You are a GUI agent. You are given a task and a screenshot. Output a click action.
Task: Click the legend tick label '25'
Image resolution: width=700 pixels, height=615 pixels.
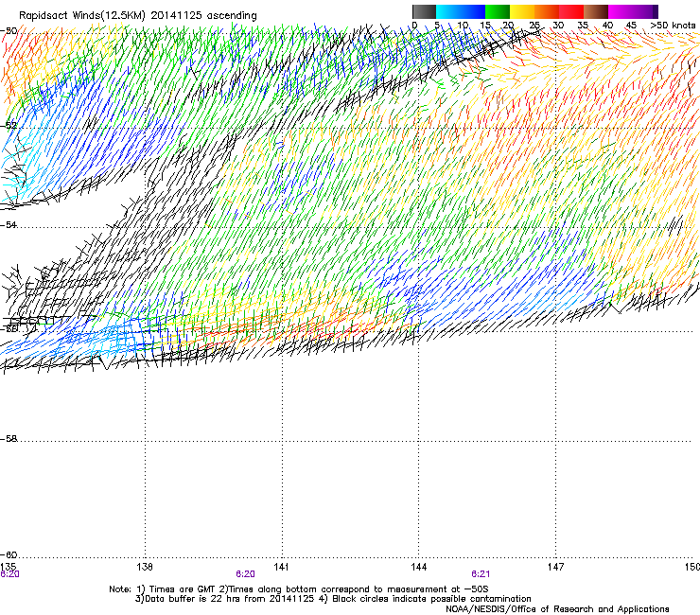pyautogui.click(x=534, y=26)
